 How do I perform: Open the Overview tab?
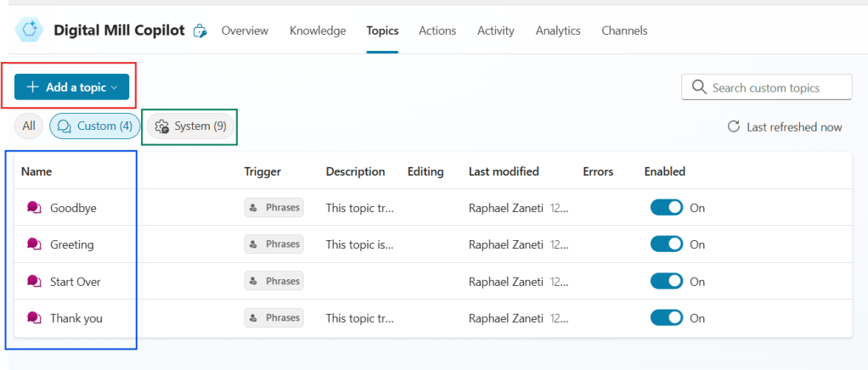[x=245, y=31]
